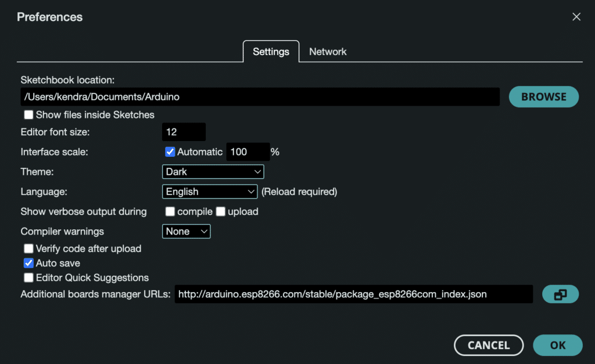595x364 pixels.
Task: Disable Automatic interface scaling
Action: pyautogui.click(x=170, y=152)
